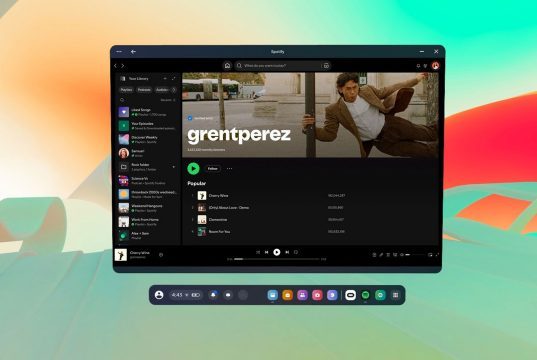Toggle shuffle in the player bar
The height and width of the screenshot is (360, 537).
pyautogui.click(x=258, y=252)
